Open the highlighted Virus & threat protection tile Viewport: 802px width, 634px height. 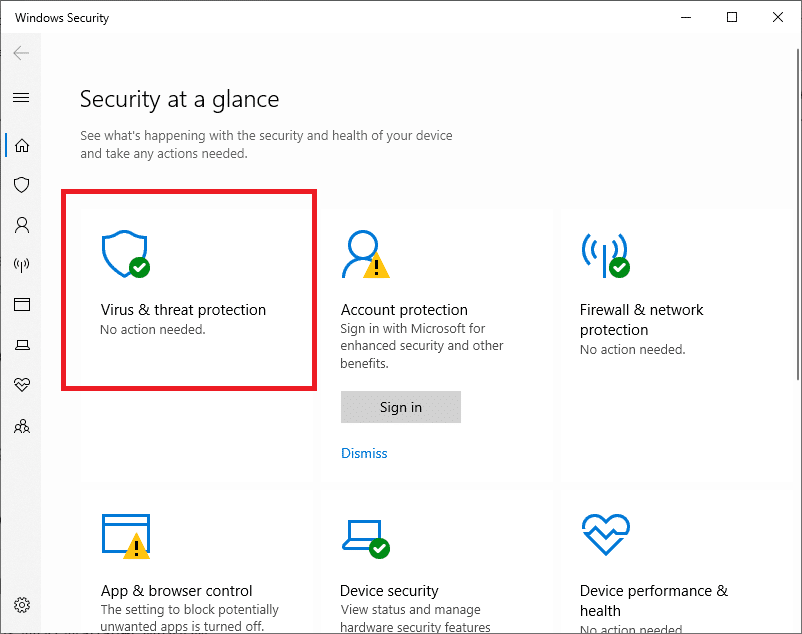pos(188,289)
